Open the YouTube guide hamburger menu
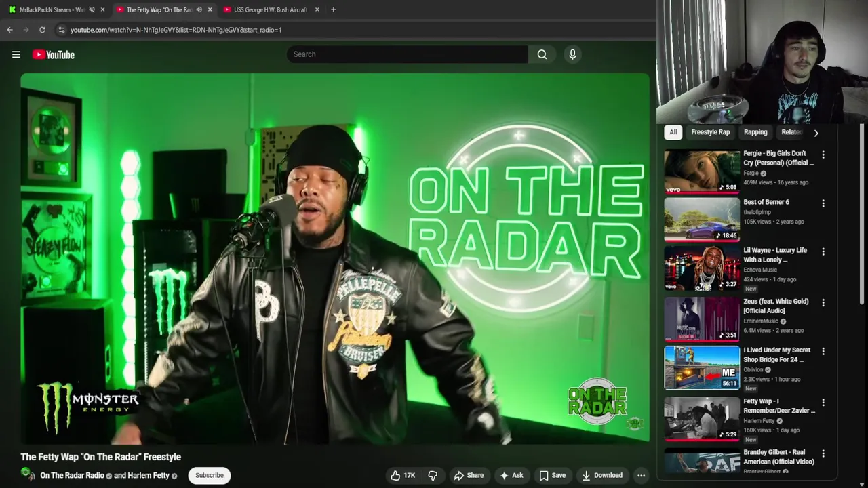 click(16, 54)
